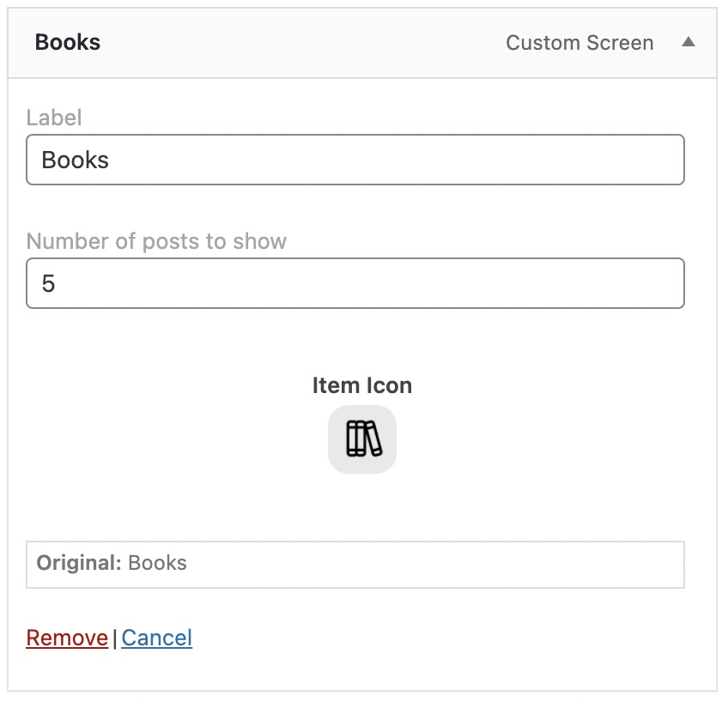Click the Books name in Original box
This screenshot has width=728, height=702.
click(x=157, y=563)
